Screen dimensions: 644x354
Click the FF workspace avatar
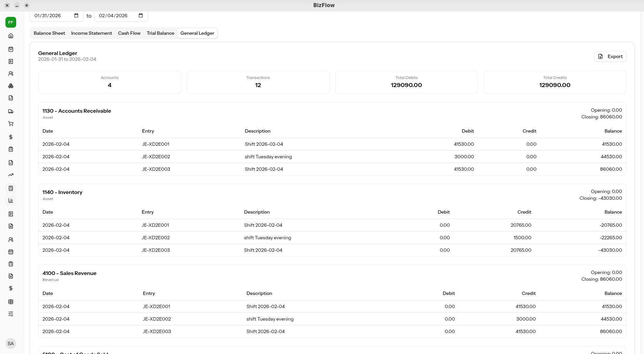tap(11, 22)
